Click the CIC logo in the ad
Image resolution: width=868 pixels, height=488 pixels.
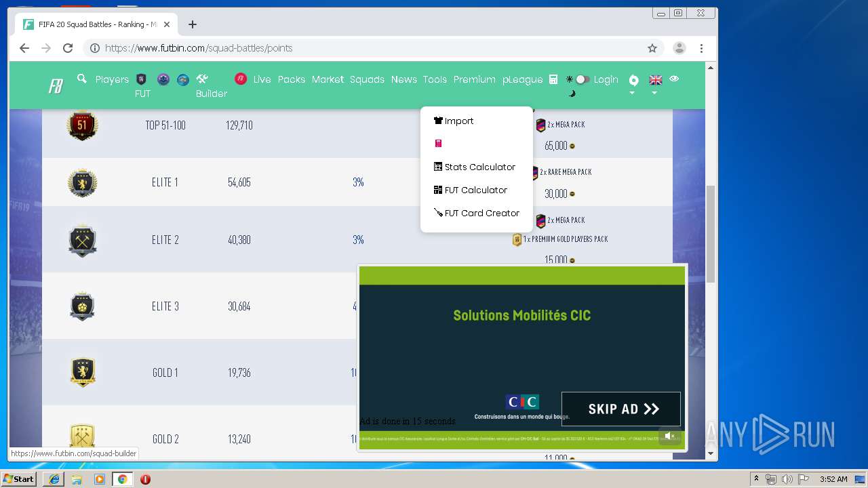pyautogui.click(x=522, y=402)
